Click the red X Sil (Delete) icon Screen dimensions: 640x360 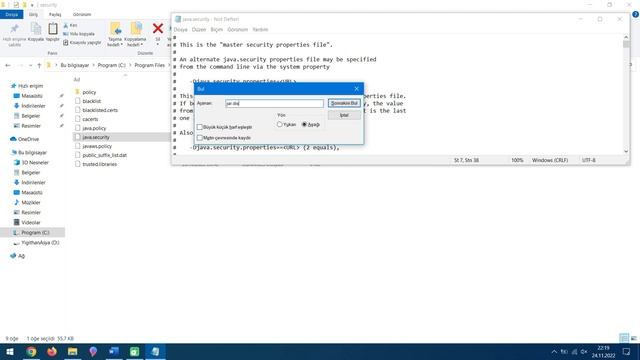click(x=158, y=29)
